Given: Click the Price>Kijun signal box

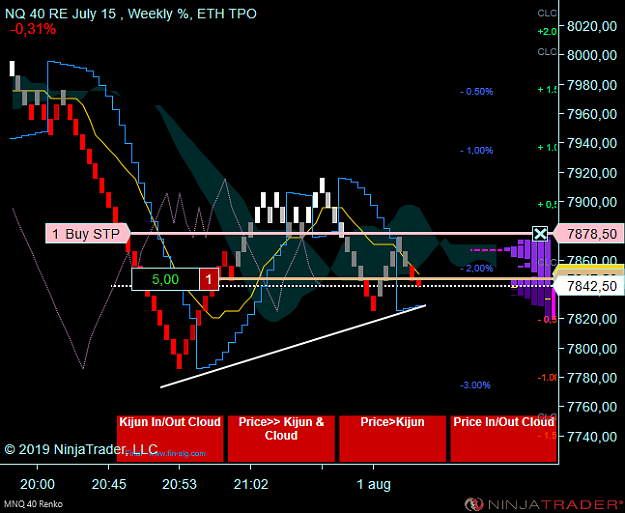Looking at the screenshot, I should pyautogui.click(x=392, y=438).
